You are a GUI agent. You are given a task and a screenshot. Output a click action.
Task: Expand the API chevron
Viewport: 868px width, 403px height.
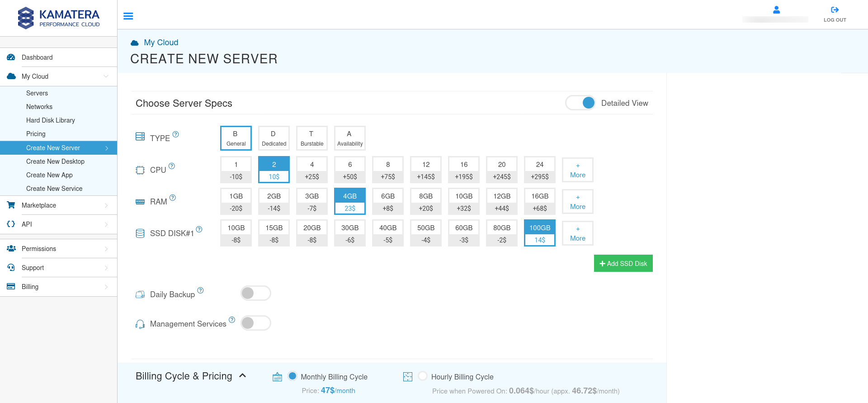click(x=106, y=224)
